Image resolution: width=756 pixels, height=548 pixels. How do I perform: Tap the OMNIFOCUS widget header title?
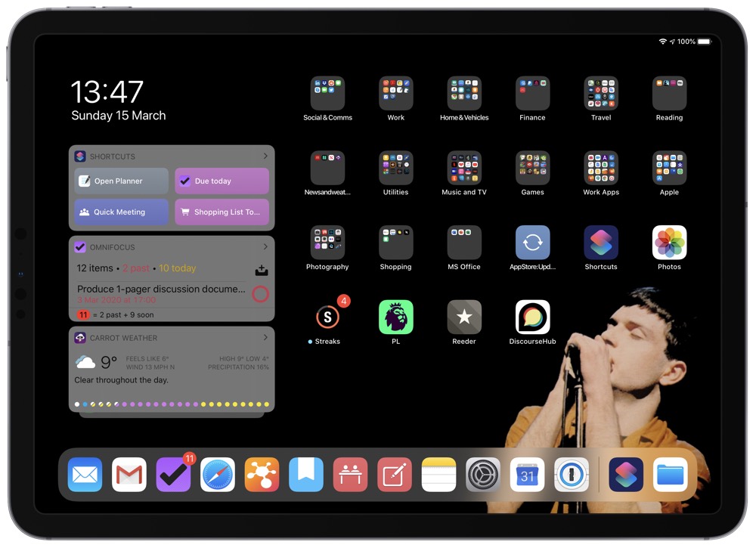[x=113, y=247]
